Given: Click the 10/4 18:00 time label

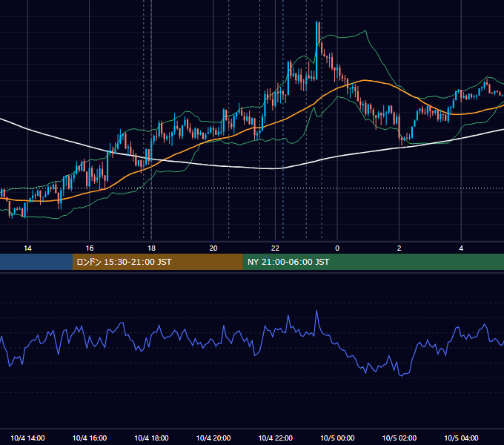Looking at the screenshot, I should point(151,438).
